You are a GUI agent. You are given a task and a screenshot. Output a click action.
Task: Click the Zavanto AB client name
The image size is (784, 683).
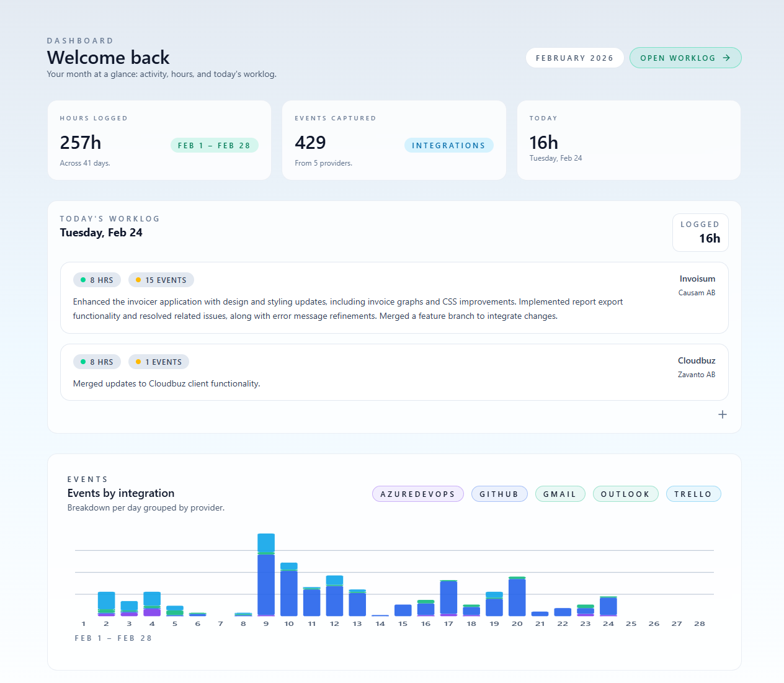point(697,375)
